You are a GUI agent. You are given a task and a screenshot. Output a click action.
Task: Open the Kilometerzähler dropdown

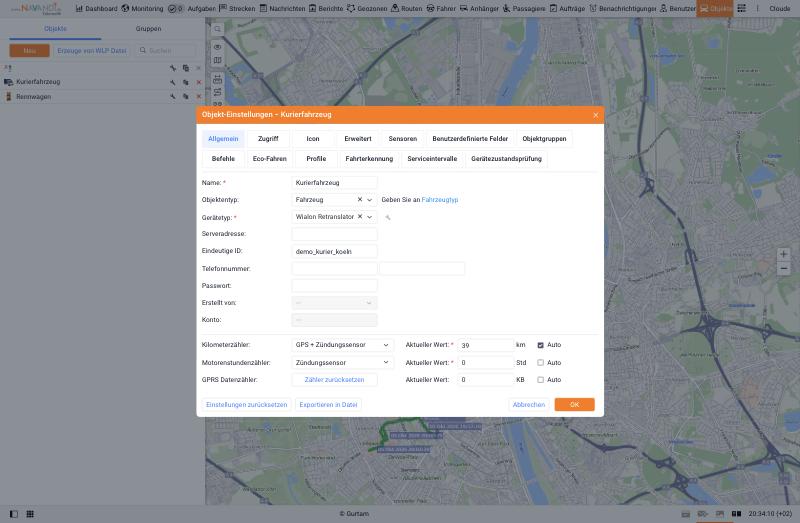(342, 345)
